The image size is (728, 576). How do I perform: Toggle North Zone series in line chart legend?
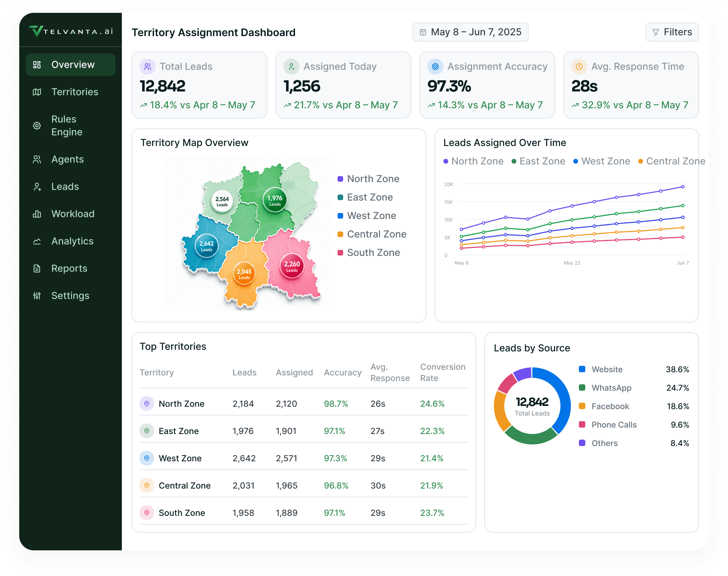[x=473, y=161]
